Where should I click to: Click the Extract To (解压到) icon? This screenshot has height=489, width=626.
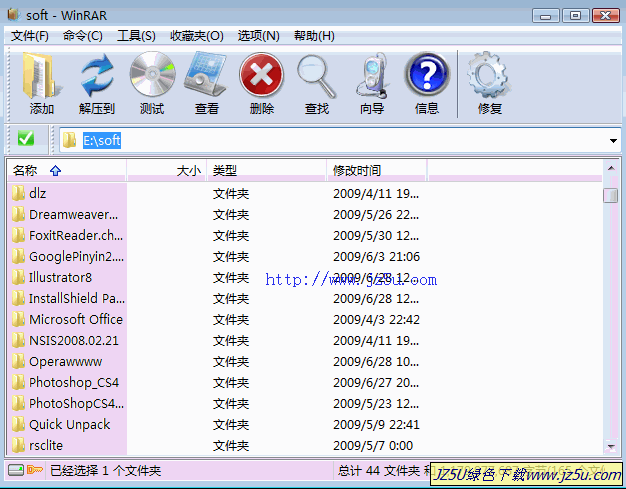[97, 76]
